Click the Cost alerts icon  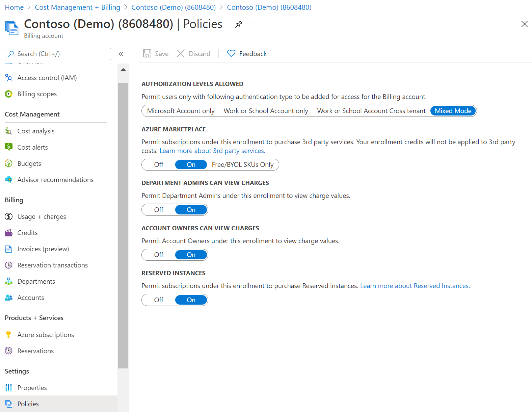(9, 147)
